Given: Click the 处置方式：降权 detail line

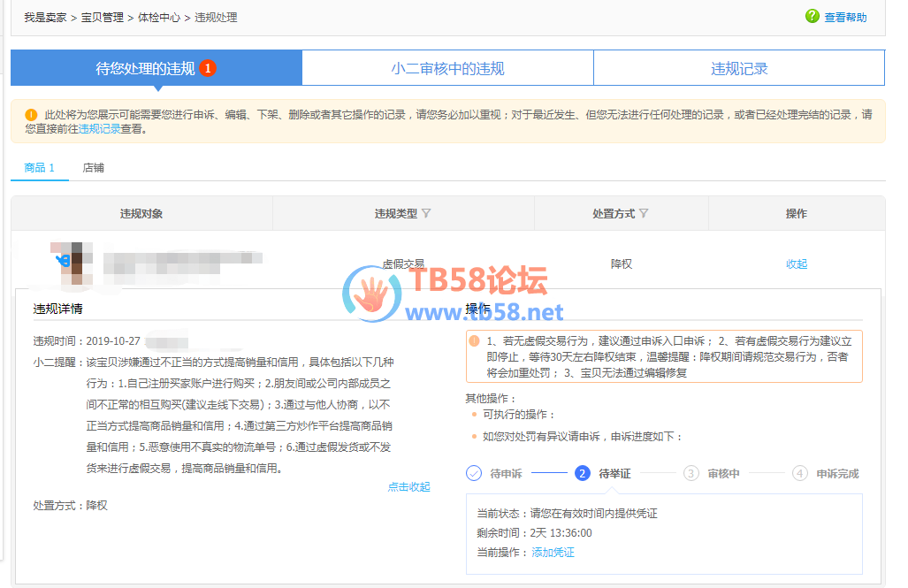Looking at the screenshot, I should (x=70, y=505).
